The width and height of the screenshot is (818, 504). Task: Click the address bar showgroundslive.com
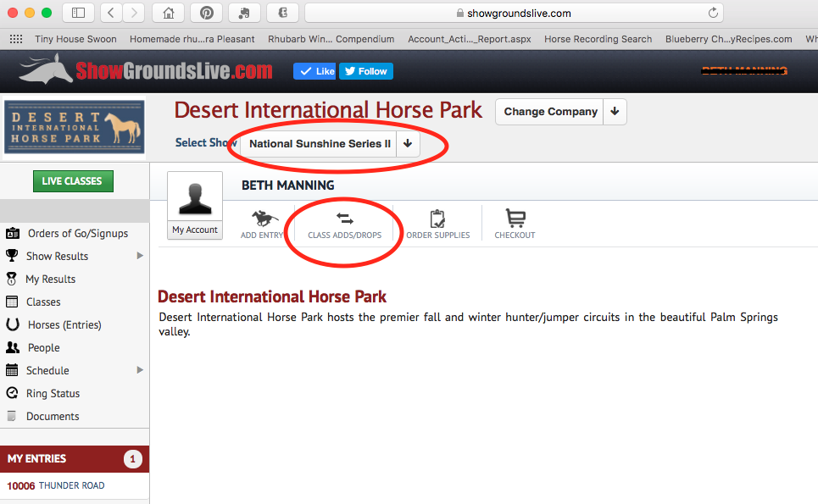[x=515, y=13]
